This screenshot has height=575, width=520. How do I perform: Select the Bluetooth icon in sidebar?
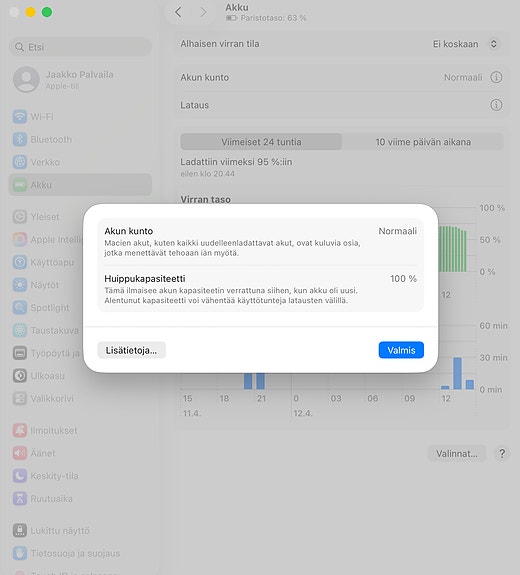20,139
